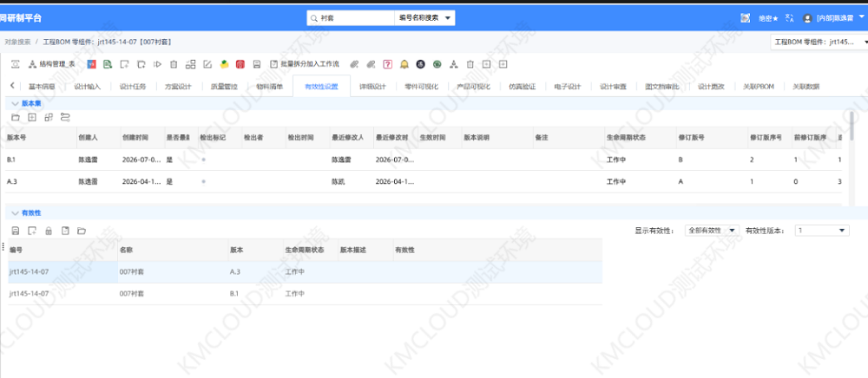Open the 工程BOM 零组件 object dropdown
The width and height of the screenshot is (868, 378).
[819, 42]
